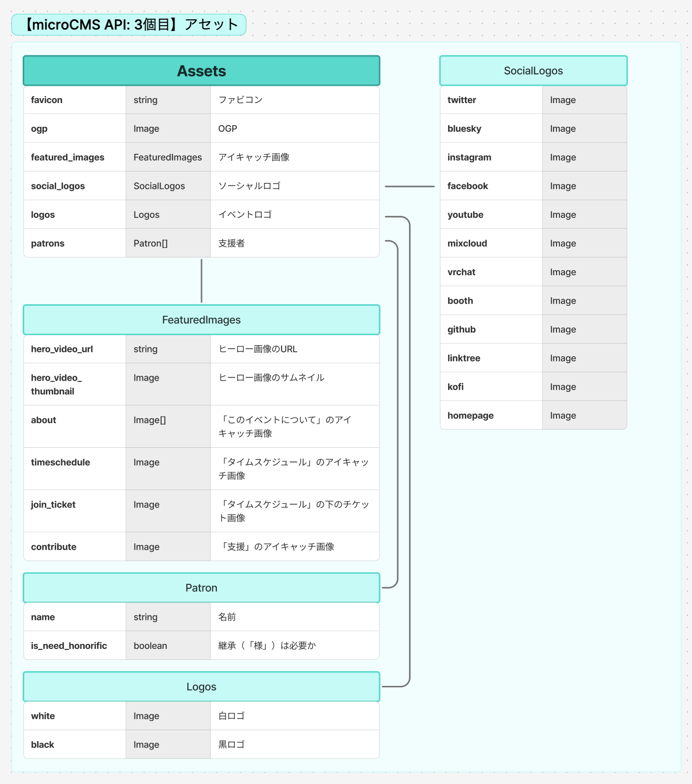Select the black field in Logos table

(x=75, y=745)
